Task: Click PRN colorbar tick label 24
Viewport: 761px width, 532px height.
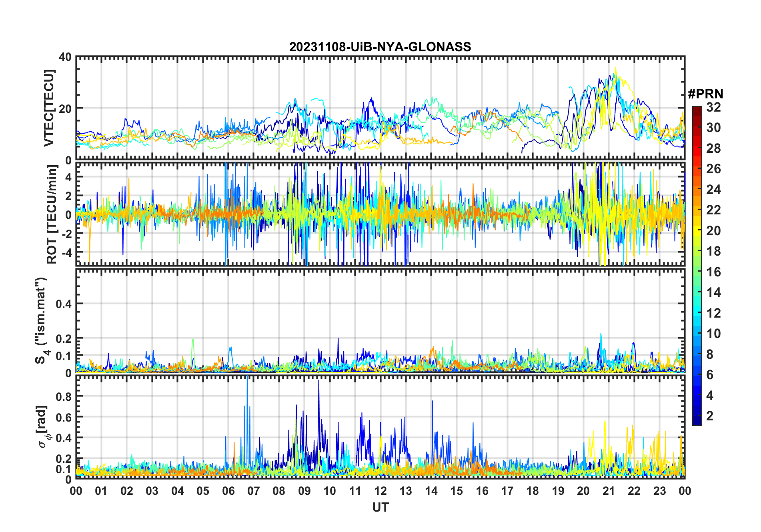Action: pos(713,190)
